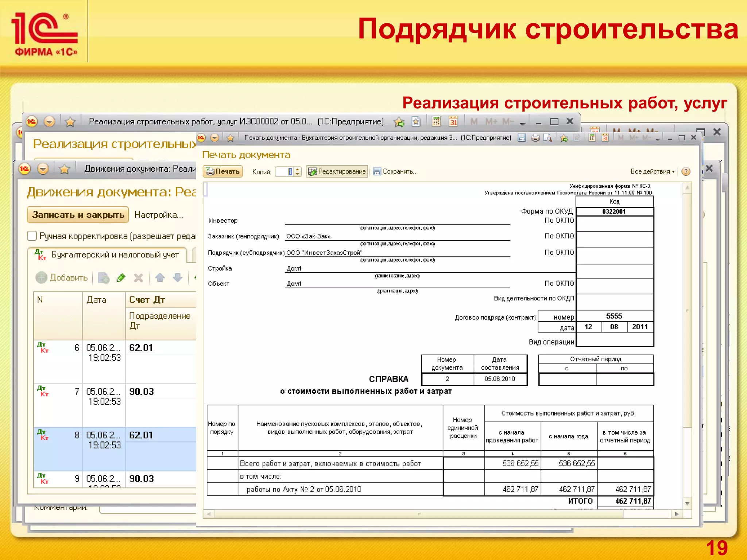Viewport: 747px width, 560px height.
Task: Click the Счет Дт column header
Action: (161, 300)
